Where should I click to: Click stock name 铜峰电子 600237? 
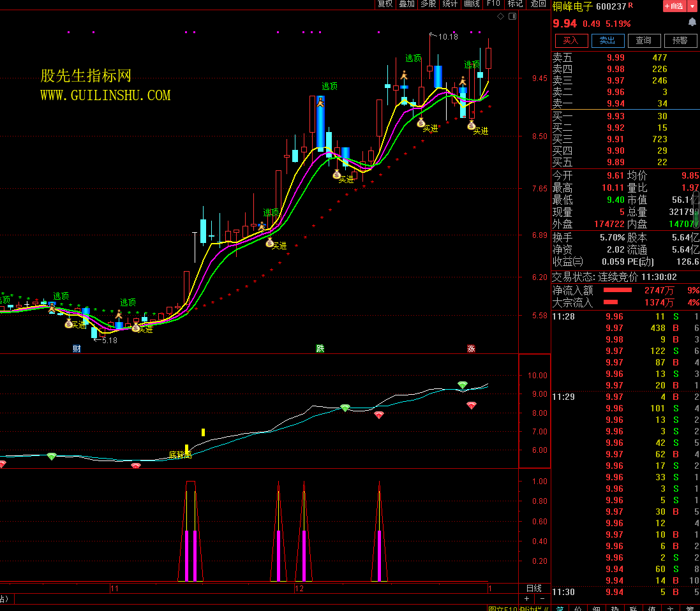coord(589,6)
